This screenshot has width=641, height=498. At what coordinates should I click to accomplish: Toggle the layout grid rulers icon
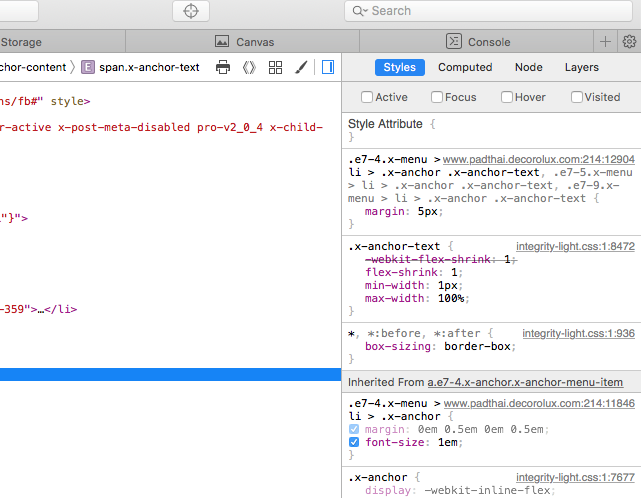275,67
